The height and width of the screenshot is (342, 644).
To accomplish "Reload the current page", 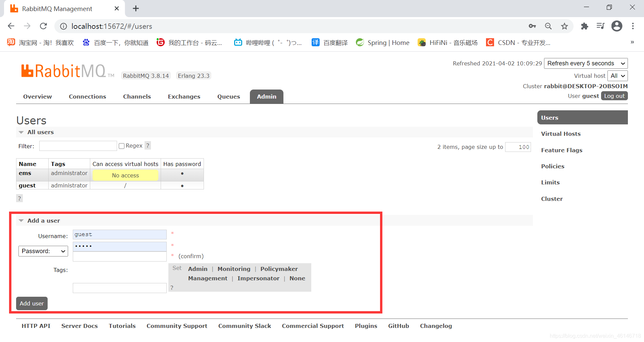I will coord(43,26).
